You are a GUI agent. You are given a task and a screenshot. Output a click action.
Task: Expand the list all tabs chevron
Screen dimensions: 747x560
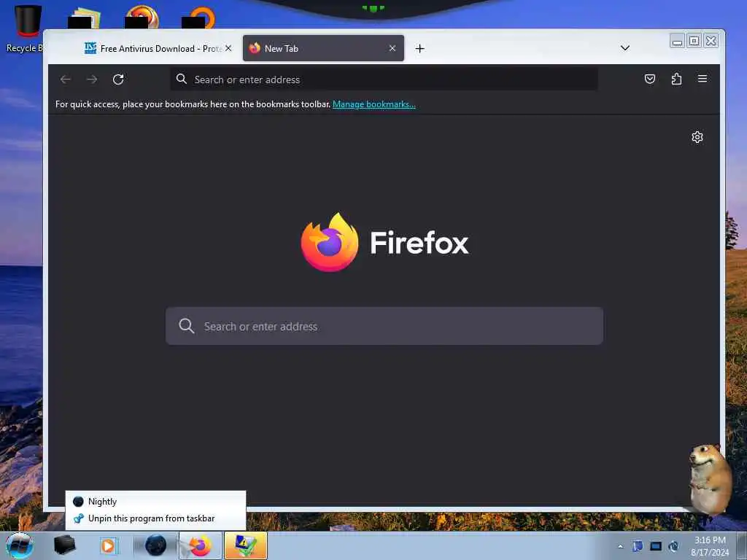pos(625,48)
